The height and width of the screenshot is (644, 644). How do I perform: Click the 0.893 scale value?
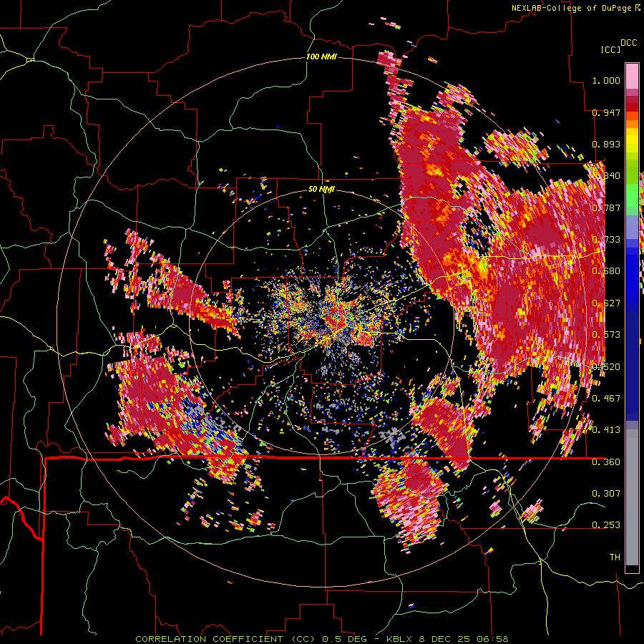coord(606,144)
